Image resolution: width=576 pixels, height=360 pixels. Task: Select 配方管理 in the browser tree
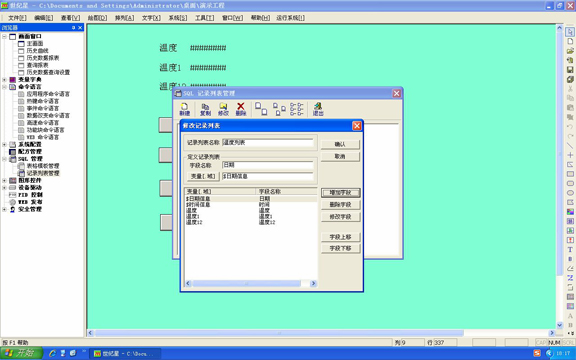tap(30, 152)
